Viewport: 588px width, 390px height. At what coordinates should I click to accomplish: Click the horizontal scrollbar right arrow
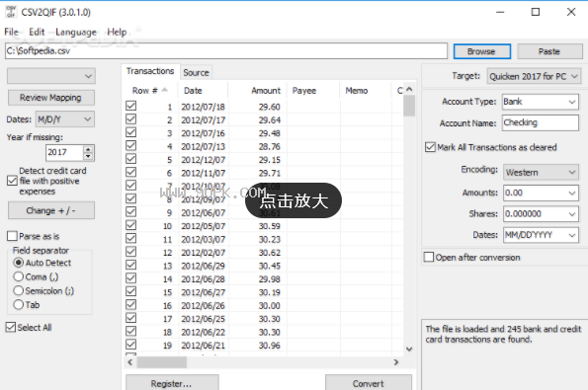396,362
